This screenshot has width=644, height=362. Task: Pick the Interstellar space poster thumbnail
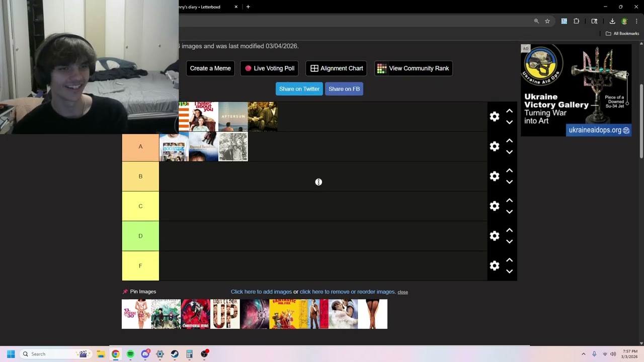[255, 314]
